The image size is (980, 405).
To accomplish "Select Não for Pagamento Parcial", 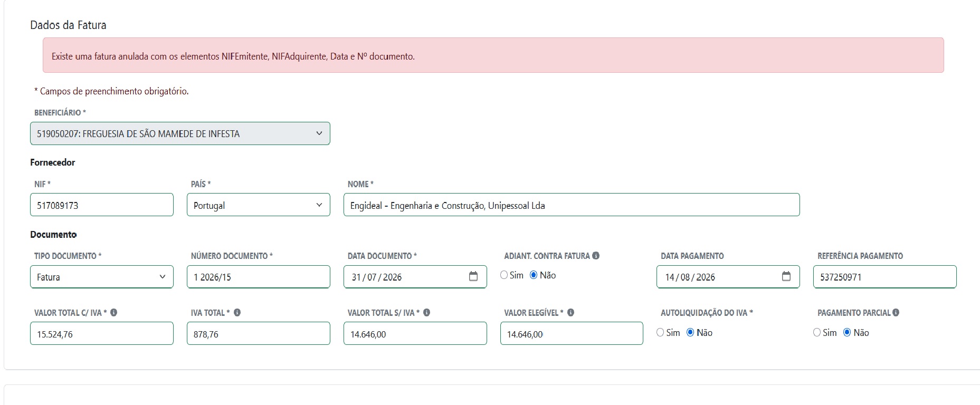I will (847, 332).
